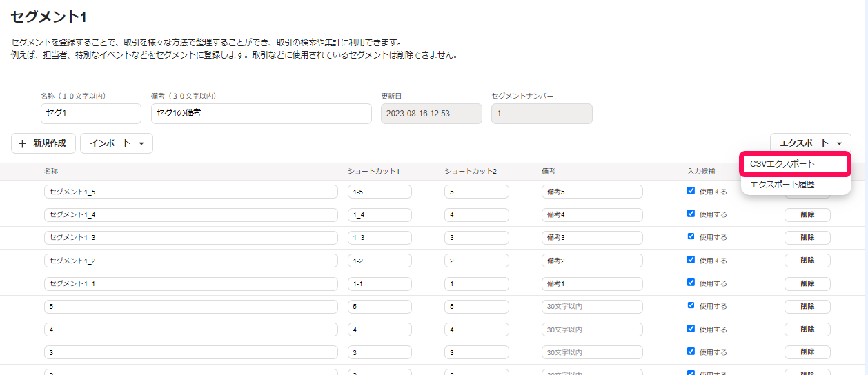
Task: Toggle 使用する checkbox for row named 5
Action: coord(691,305)
